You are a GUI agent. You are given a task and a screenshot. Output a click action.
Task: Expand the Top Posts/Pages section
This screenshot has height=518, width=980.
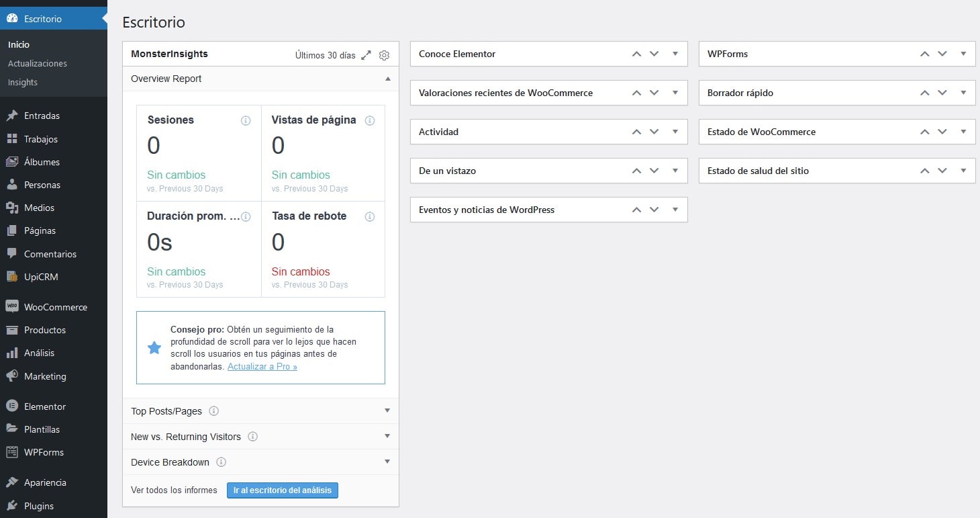pos(388,411)
